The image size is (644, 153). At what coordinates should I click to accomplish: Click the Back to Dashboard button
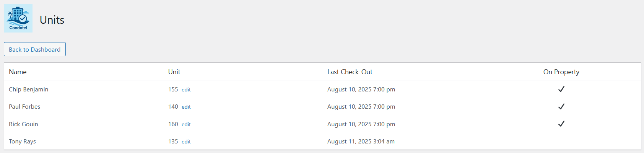coord(35,49)
